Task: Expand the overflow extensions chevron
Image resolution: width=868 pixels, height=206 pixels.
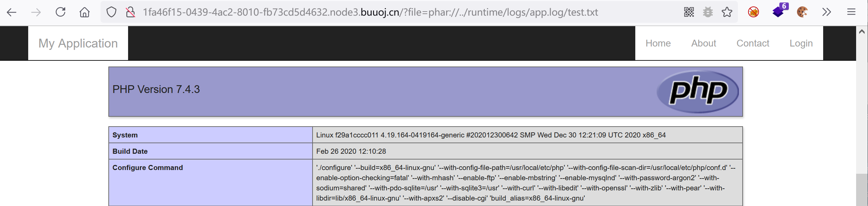Action: (x=827, y=12)
